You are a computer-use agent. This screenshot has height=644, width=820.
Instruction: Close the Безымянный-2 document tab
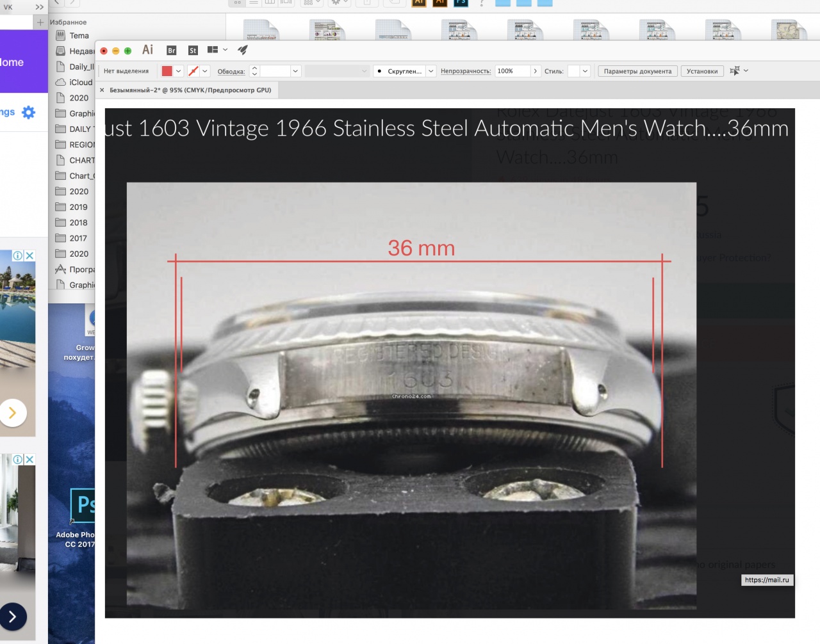pos(102,90)
